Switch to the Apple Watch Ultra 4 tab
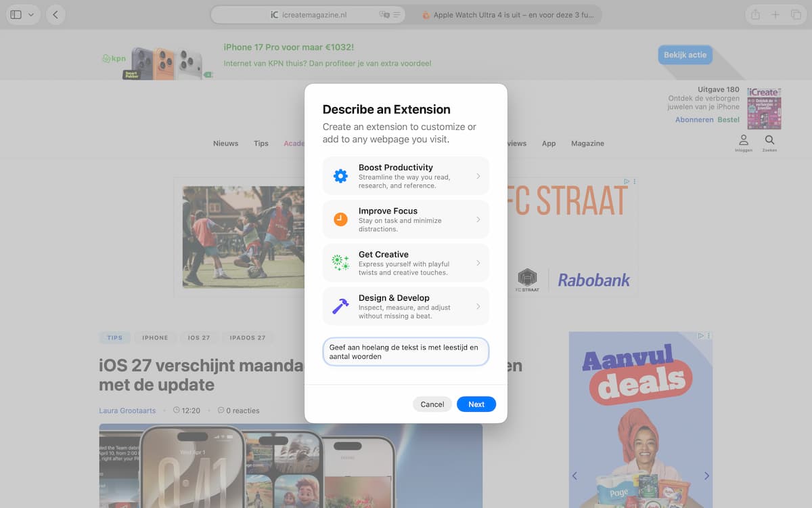Viewport: 812px width, 508px height. (507, 15)
